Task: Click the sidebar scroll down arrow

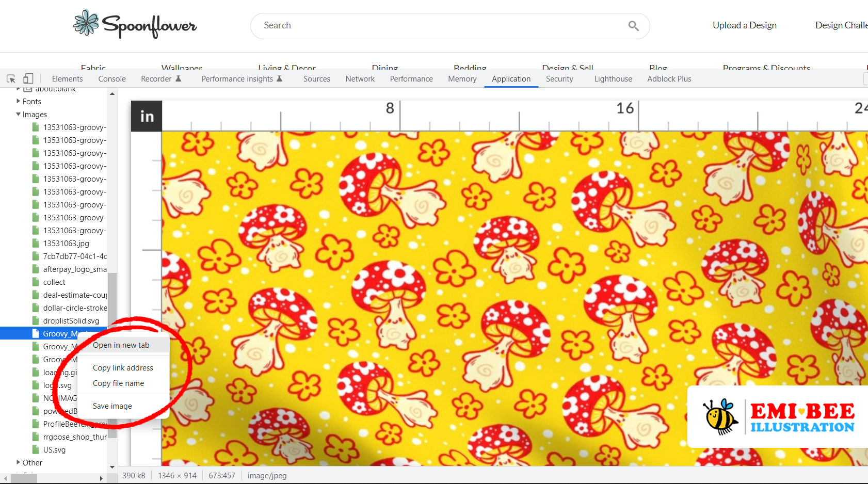Action: (112, 467)
